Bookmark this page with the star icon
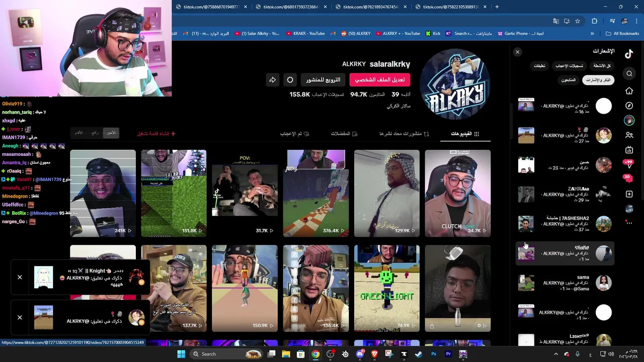This screenshot has width=644, height=362. [578, 21]
